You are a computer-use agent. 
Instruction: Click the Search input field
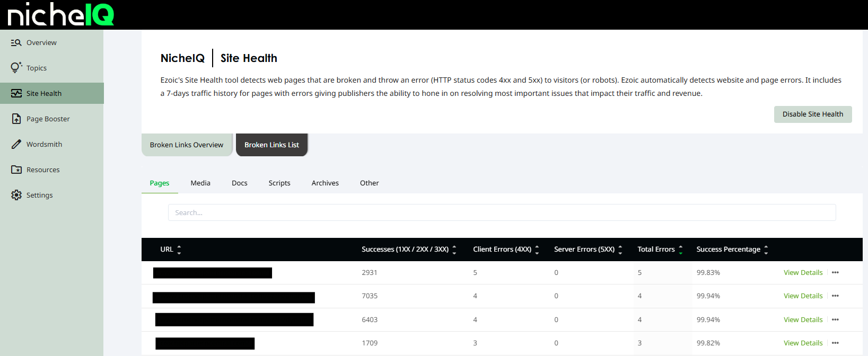(502, 213)
